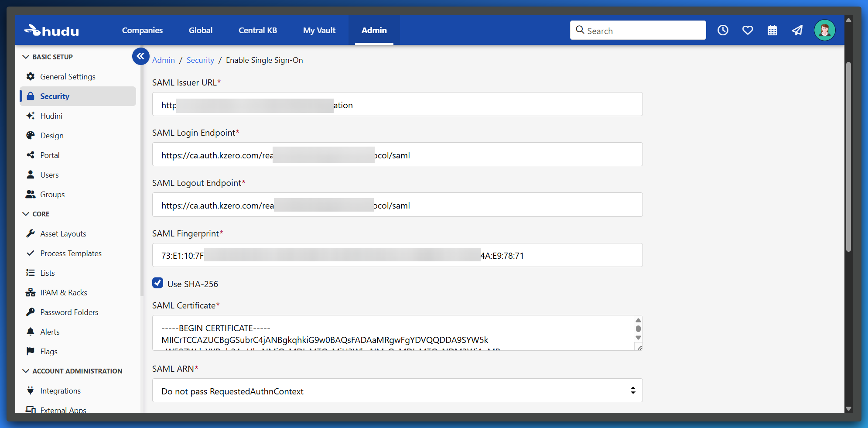868x428 pixels.
Task: Click the Alerts bell icon
Action: pyautogui.click(x=31, y=332)
